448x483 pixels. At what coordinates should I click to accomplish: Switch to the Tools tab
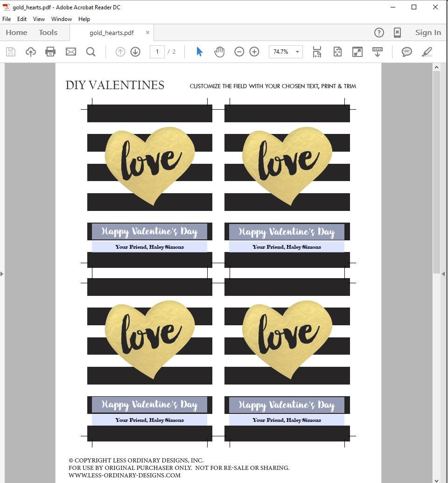coord(48,32)
